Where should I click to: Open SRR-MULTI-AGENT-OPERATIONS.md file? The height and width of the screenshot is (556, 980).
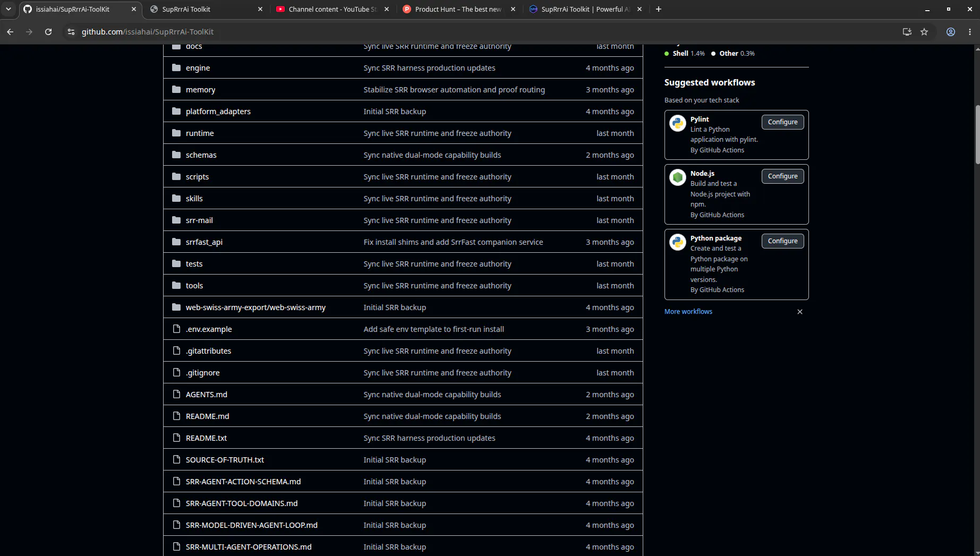click(249, 547)
